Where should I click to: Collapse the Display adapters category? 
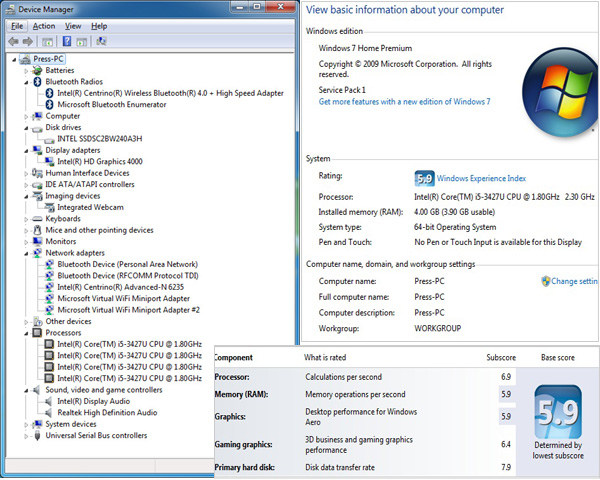(x=26, y=151)
